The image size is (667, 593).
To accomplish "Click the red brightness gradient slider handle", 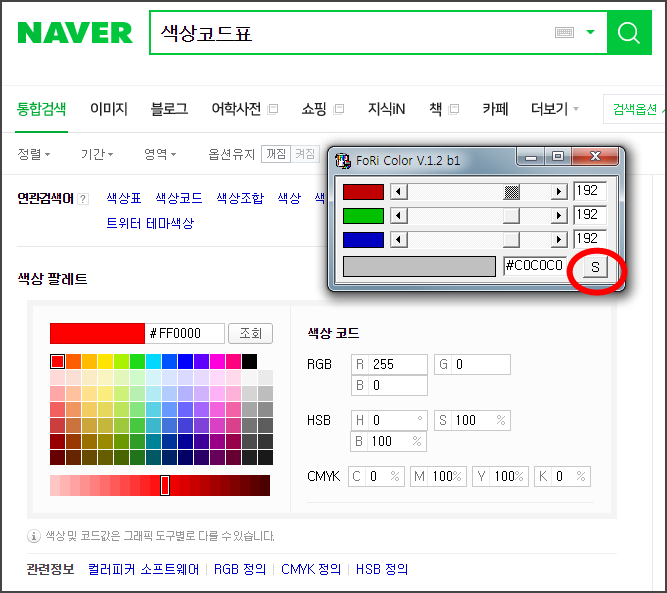I will 165,485.
